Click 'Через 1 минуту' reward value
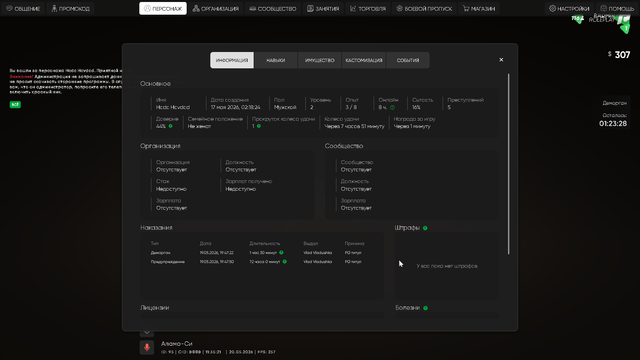The image size is (640, 360). click(x=412, y=126)
